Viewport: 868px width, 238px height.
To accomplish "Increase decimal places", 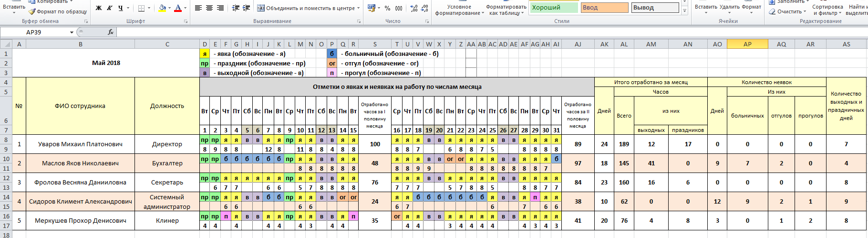I will [x=414, y=8].
